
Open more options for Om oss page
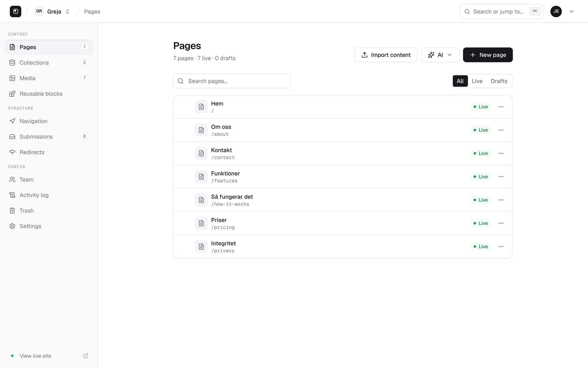[501, 130]
